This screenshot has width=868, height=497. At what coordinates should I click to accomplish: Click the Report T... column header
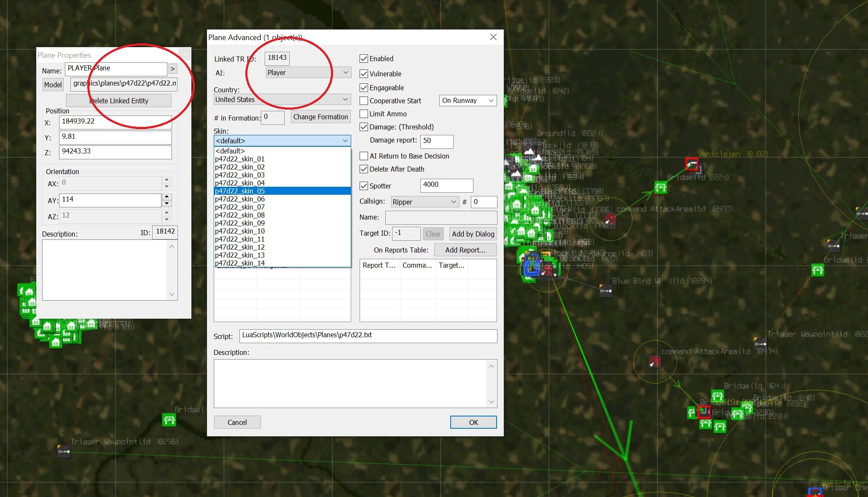click(379, 265)
